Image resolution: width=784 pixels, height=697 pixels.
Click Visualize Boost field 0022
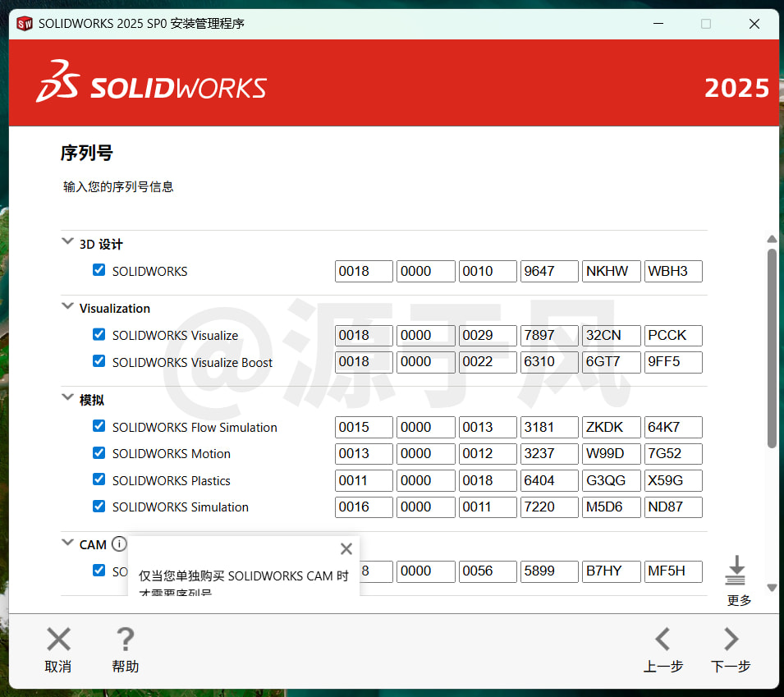tap(488, 362)
